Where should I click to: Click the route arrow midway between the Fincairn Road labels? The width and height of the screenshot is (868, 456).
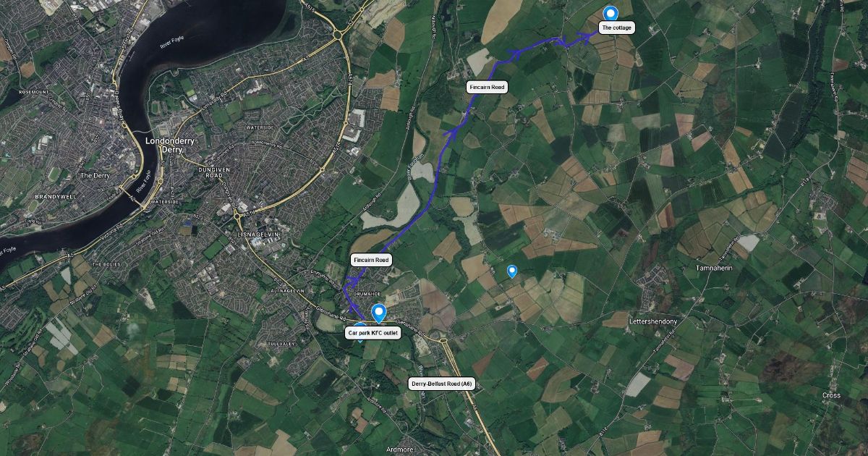451,132
